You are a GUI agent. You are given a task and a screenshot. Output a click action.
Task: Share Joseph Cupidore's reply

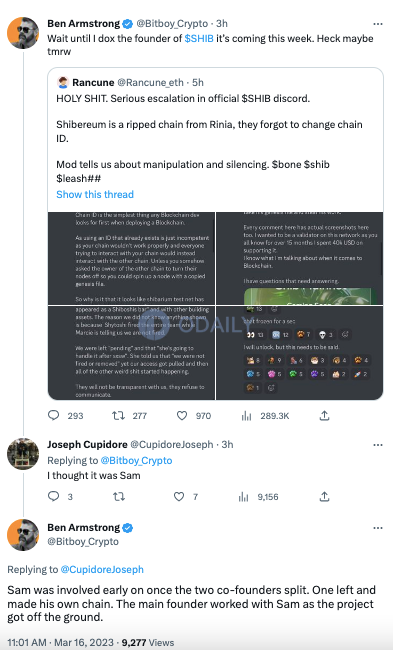pyautogui.click(x=325, y=496)
